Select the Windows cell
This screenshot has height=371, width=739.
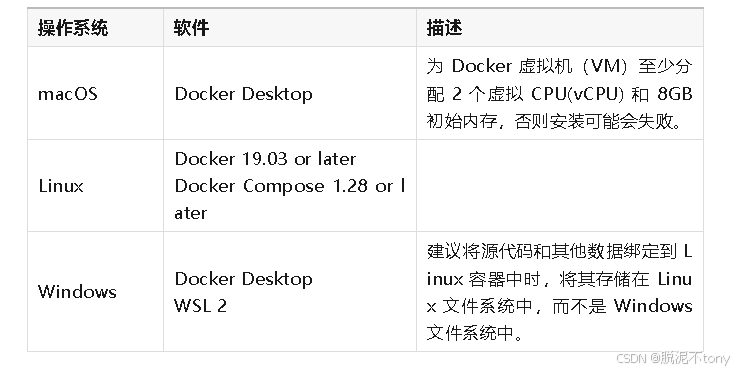pyautogui.click(x=95, y=291)
